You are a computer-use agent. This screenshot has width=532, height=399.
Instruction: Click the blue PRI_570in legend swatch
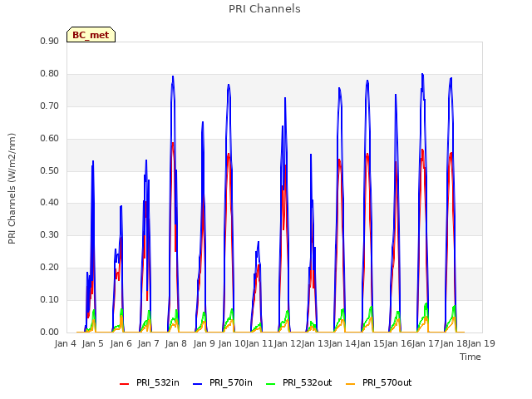pos(198,384)
